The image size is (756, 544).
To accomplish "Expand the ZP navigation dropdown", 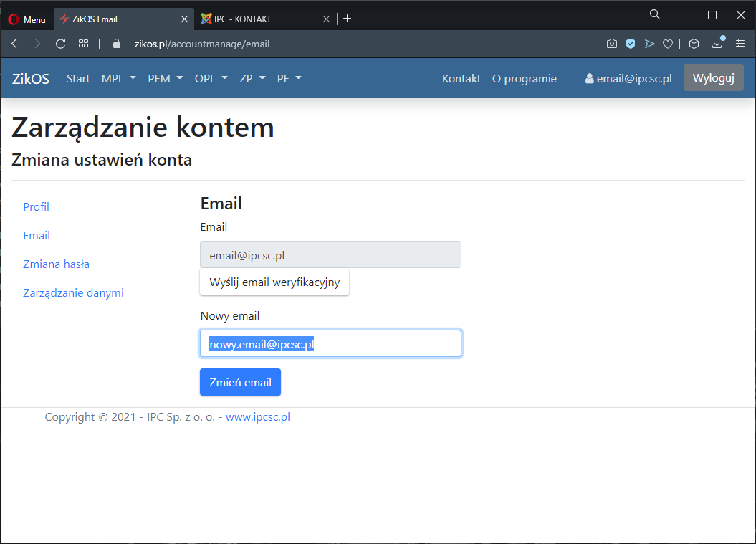I will click(252, 79).
